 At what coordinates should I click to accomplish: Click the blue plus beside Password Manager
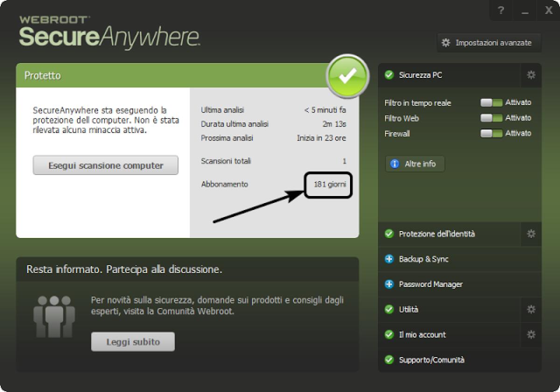[389, 284]
